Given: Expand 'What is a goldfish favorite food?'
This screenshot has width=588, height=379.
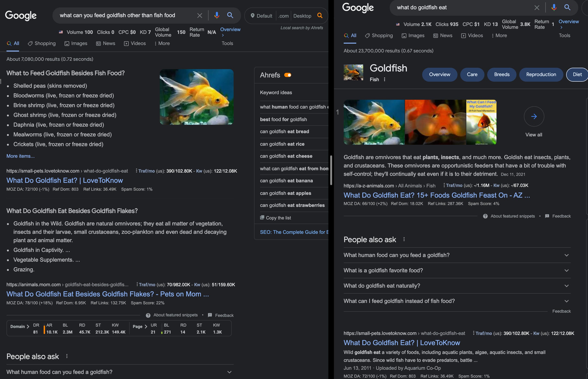Looking at the screenshot, I should pos(457,270).
